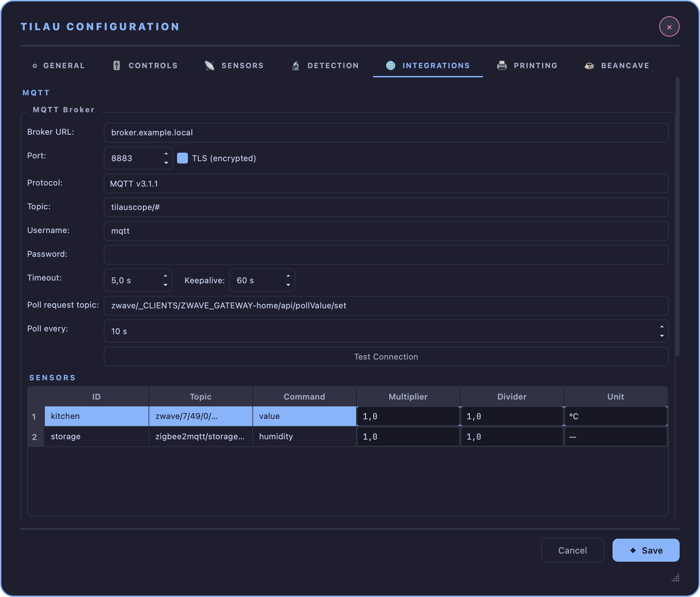Decrease the Poll every interval
This screenshot has height=597, width=700.
click(x=662, y=336)
